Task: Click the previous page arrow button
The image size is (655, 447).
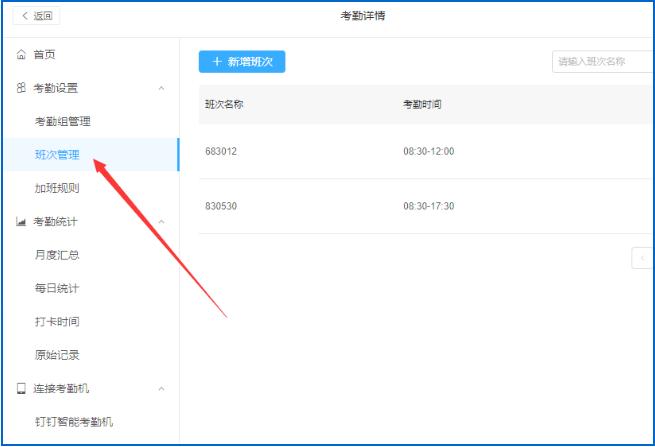Action: click(x=642, y=258)
